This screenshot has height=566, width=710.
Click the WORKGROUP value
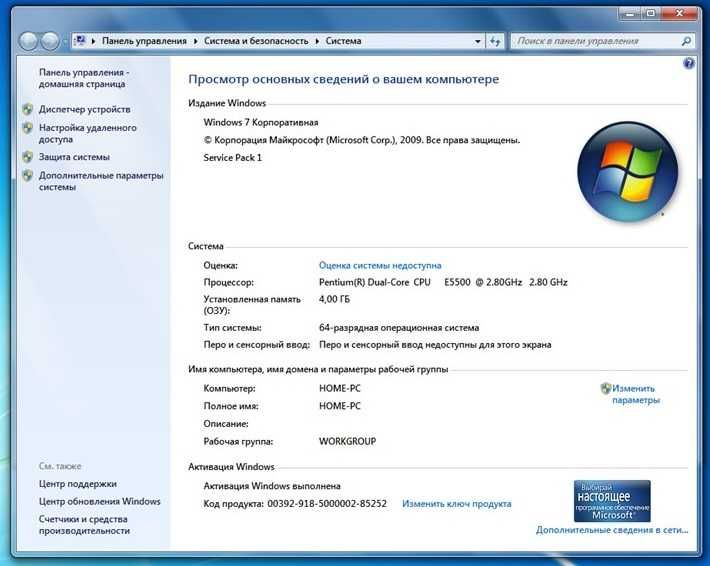pyautogui.click(x=347, y=441)
